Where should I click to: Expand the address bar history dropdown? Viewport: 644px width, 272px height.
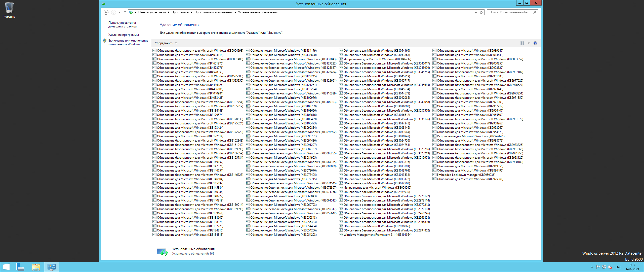476,12
